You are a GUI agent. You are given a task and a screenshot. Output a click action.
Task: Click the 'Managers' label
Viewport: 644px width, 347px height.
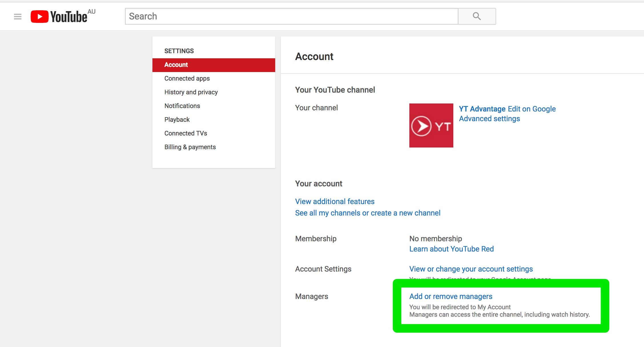click(311, 296)
